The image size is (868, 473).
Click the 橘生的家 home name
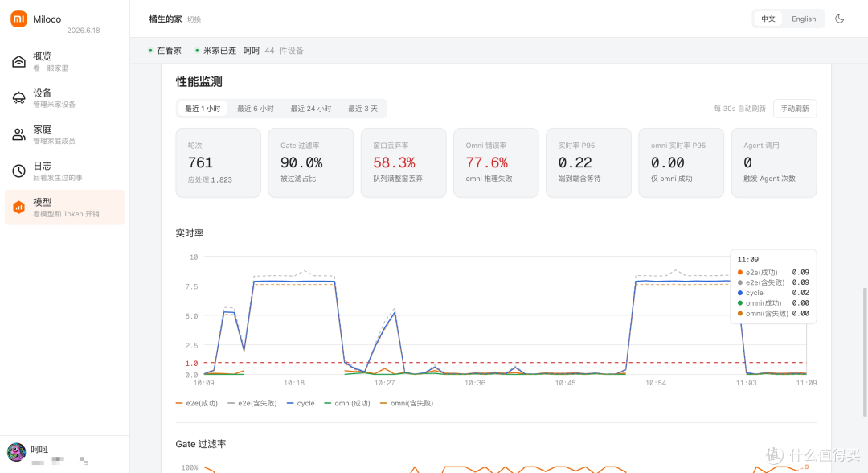(166, 19)
